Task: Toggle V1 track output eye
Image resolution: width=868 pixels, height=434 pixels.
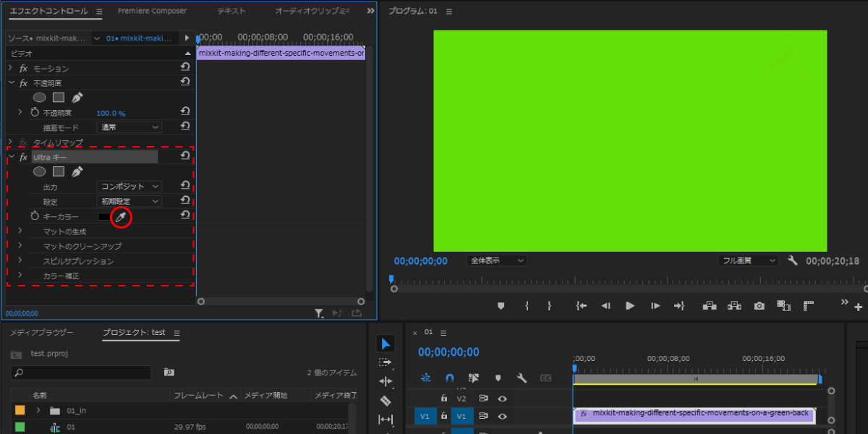Action: click(502, 416)
